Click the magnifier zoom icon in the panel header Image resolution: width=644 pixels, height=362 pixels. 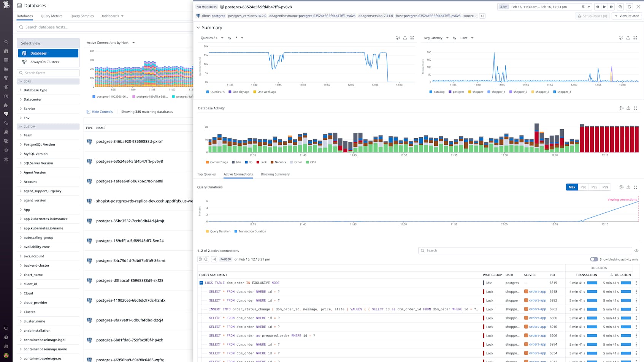(x=620, y=7)
